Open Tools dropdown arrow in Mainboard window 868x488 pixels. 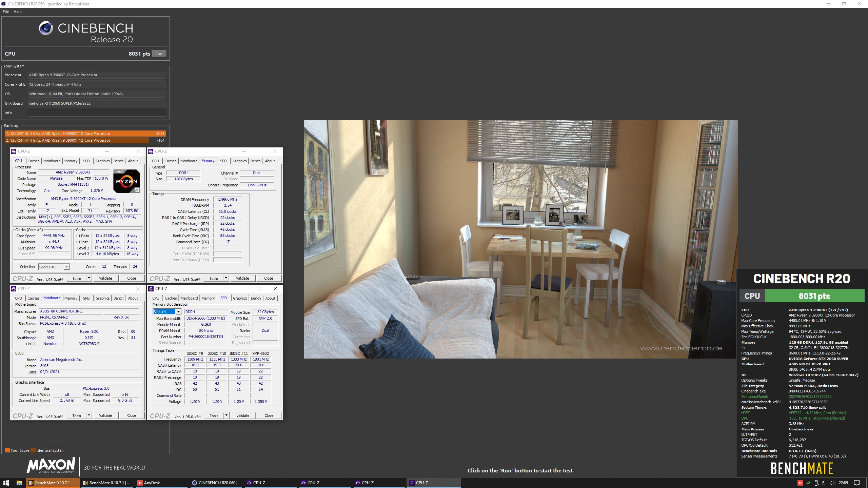coord(89,415)
